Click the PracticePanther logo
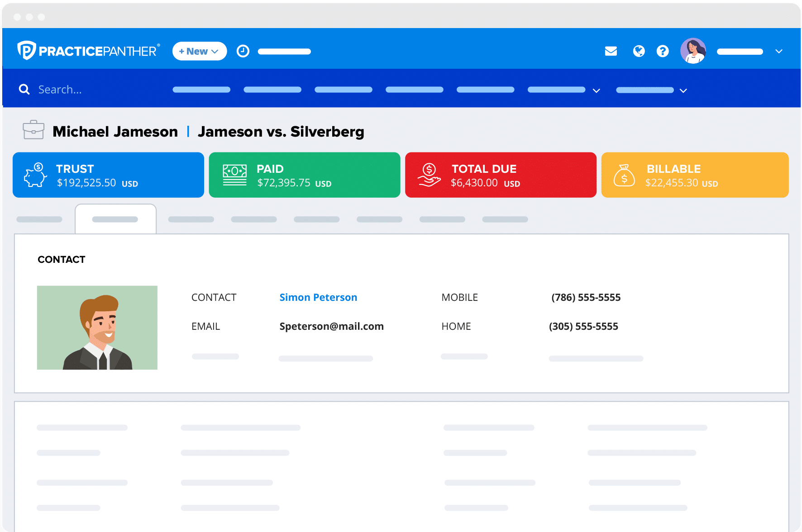The image size is (802, 532). (89, 51)
